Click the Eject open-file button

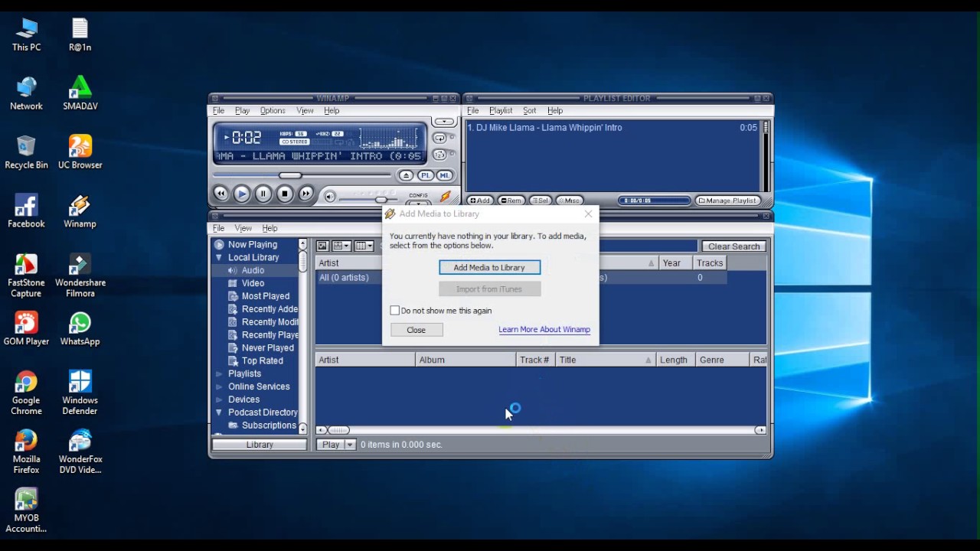point(407,176)
